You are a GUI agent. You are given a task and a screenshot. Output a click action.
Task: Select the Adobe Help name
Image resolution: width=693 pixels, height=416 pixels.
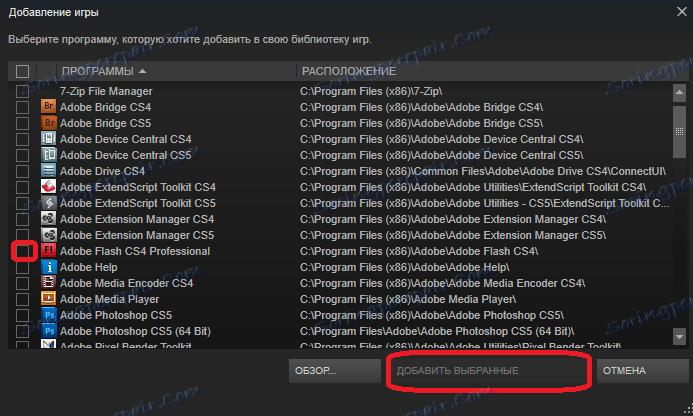(89, 267)
